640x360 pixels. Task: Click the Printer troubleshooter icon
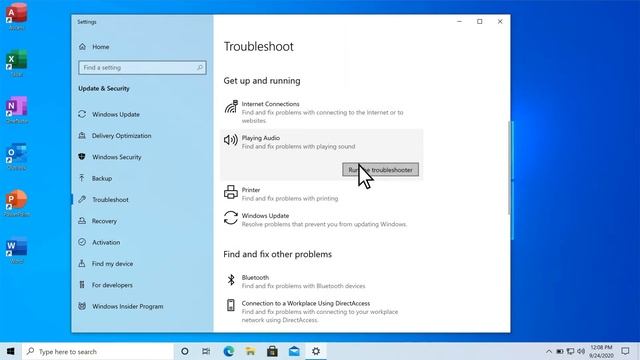(231, 192)
